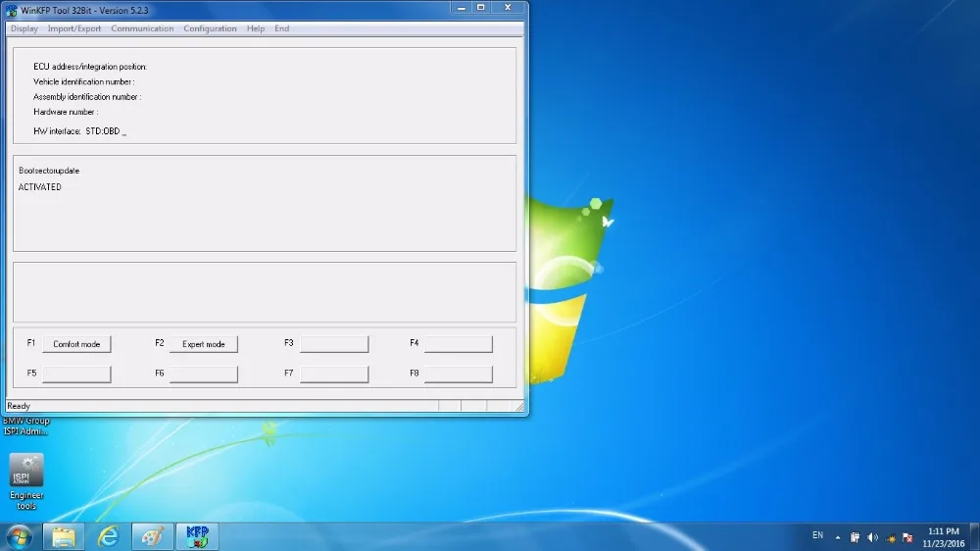This screenshot has width=980, height=551.
Task: Select the WinKFP taskbar icon
Action: 198,536
